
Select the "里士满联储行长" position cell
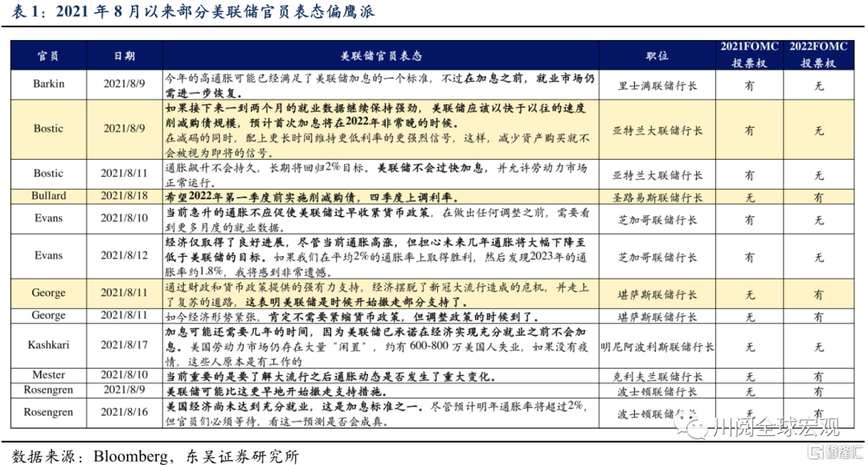tap(657, 86)
